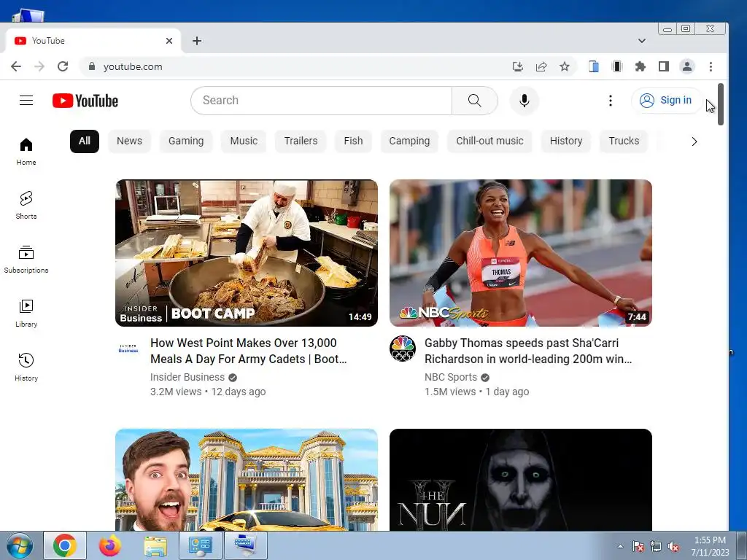This screenshot has height=560, width=747.
Task: Select the Music filter chip
Action: click(244, 141)
